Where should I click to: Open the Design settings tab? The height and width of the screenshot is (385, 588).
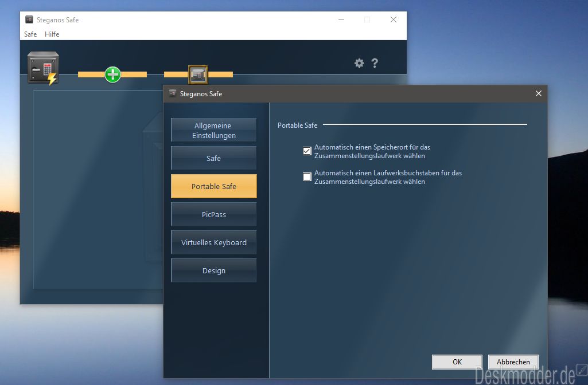214,270
